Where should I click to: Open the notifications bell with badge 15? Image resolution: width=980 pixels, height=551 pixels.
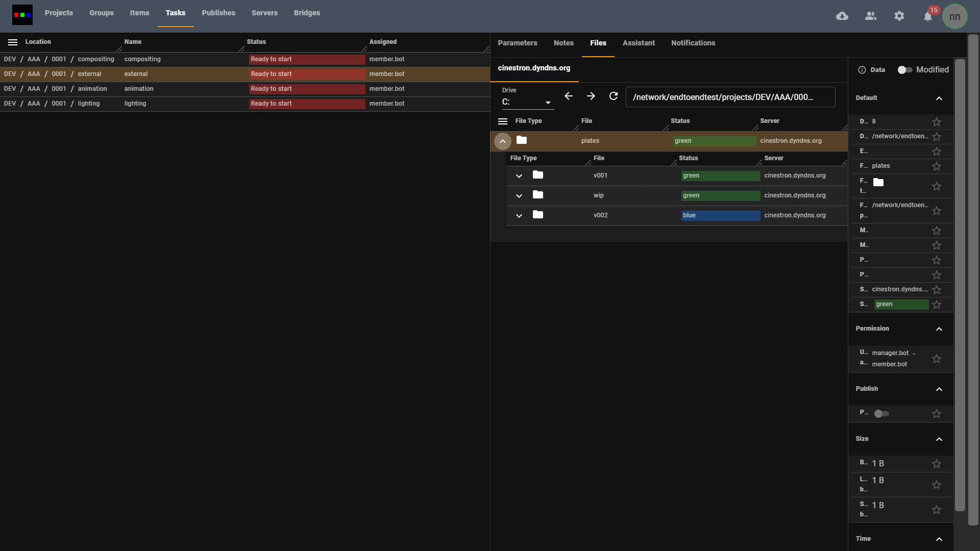point(928,16)
